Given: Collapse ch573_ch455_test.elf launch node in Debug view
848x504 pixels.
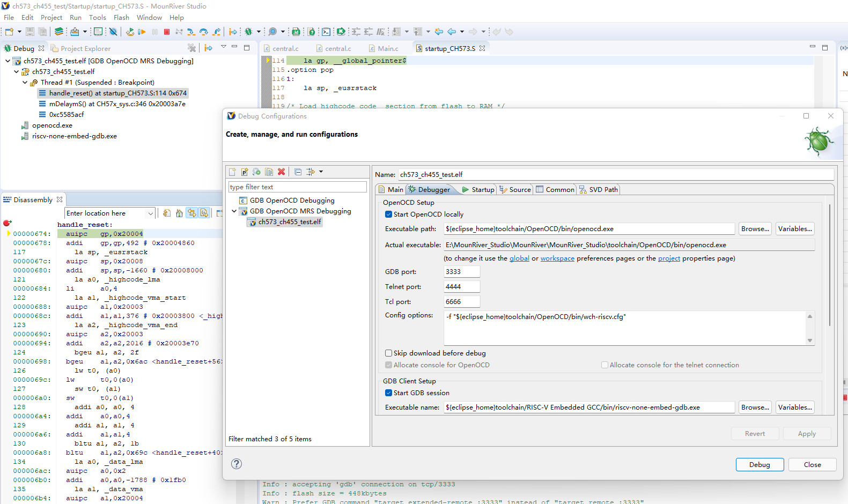Looking at the screenshot, I should pos(8,61).
